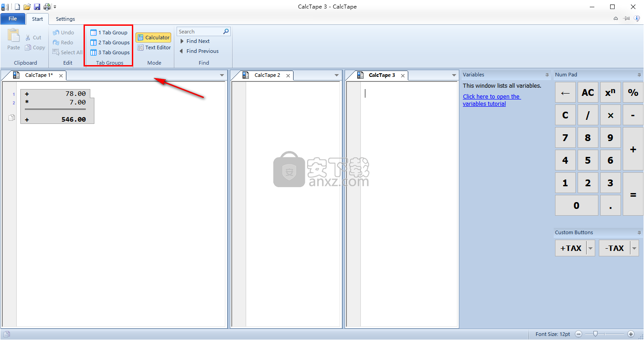
Task: Open the File menu
Action: (13, 19)
